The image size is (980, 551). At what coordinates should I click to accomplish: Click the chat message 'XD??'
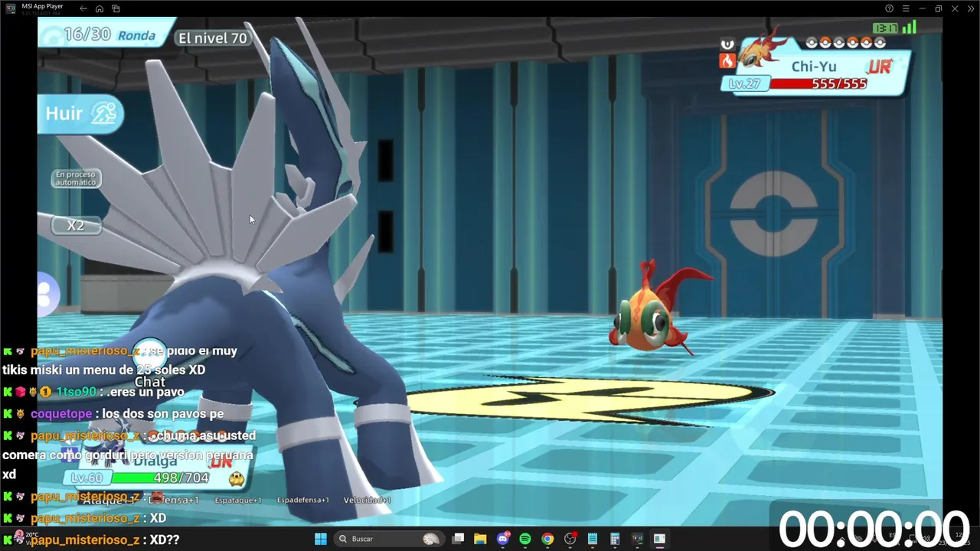click(x=165, y=540)
